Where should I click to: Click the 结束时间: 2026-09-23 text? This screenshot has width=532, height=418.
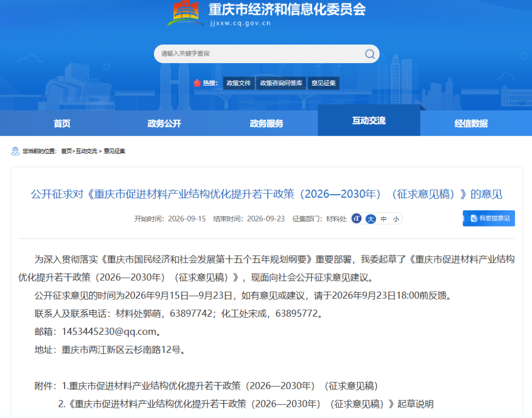pos(249,219)
